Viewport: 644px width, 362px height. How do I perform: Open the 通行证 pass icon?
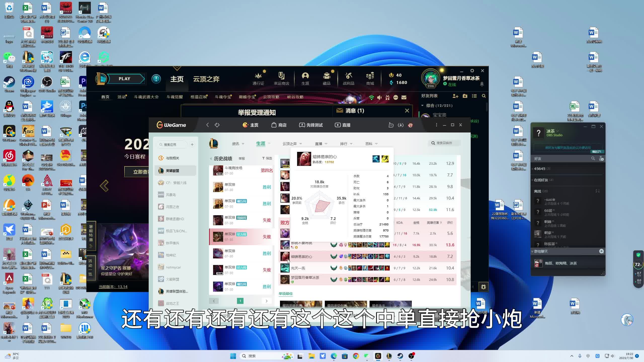(x=258, y=78)
